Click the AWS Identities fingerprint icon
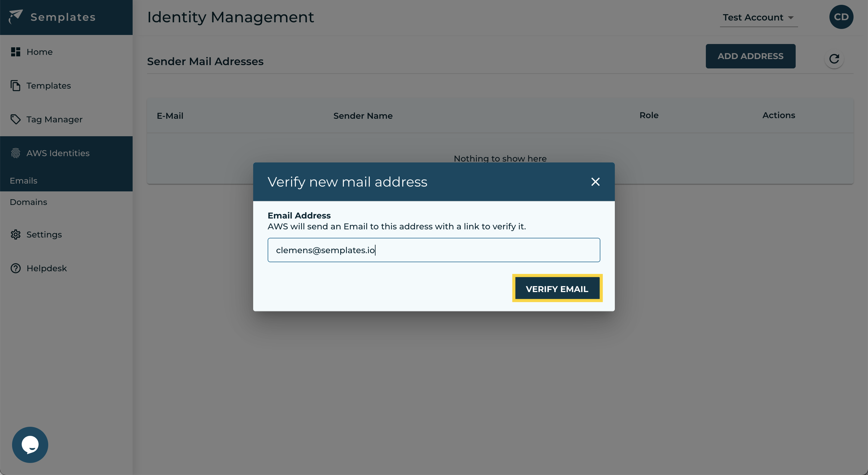 coord(15,153)
